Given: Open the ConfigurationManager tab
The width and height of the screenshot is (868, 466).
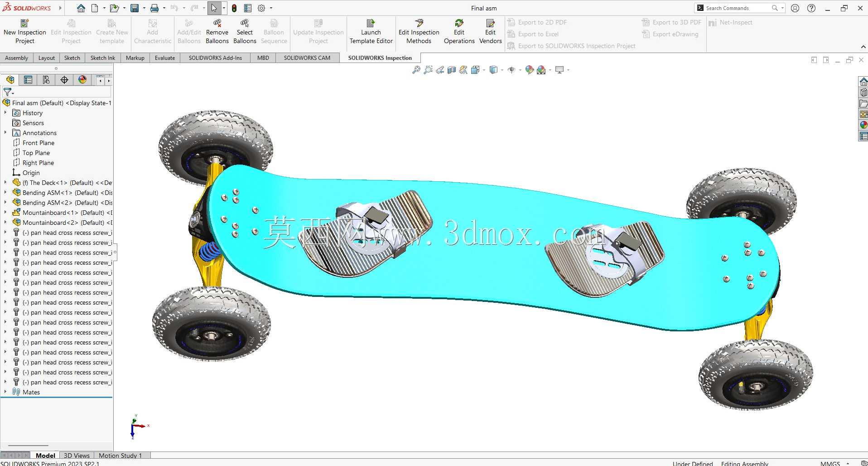Looking at the screenshot, I should pos(46,80).
